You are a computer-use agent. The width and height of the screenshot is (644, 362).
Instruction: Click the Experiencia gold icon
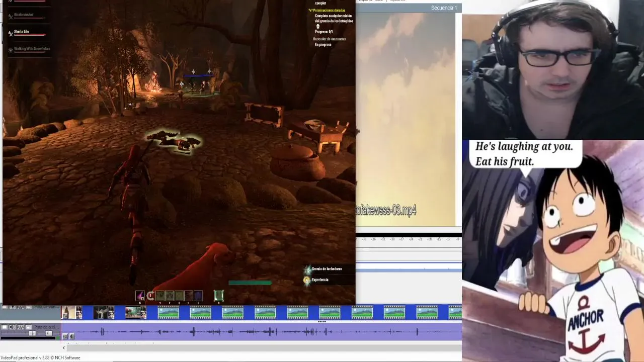pos(307,280)
